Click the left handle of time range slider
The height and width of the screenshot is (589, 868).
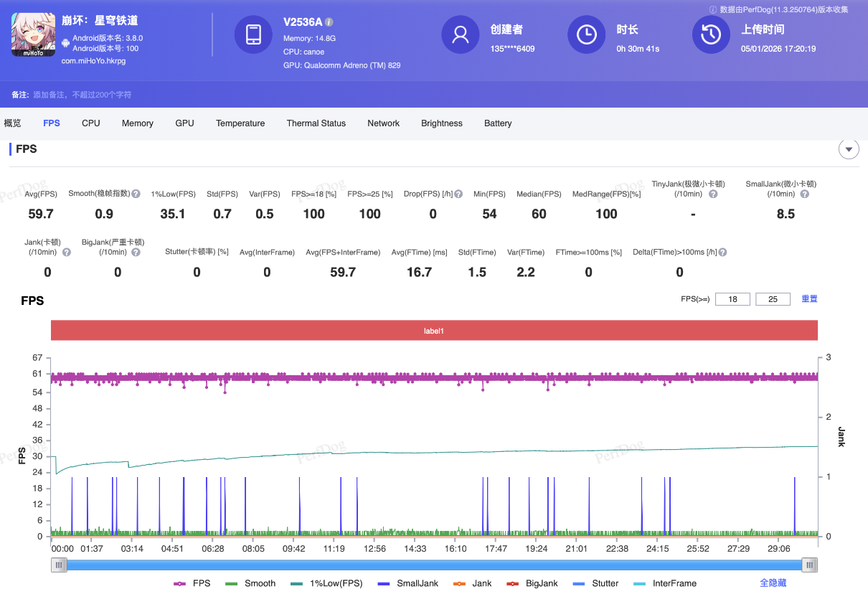tap(60, 565)
